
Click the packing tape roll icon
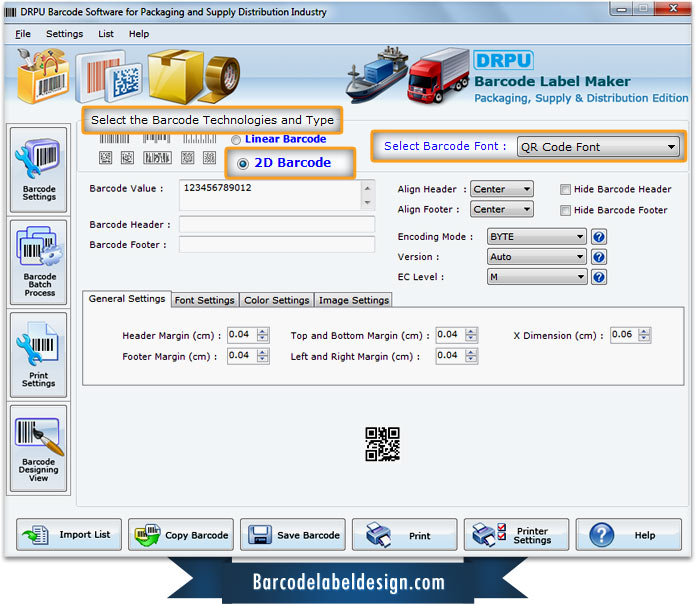[x=221, y=78]
